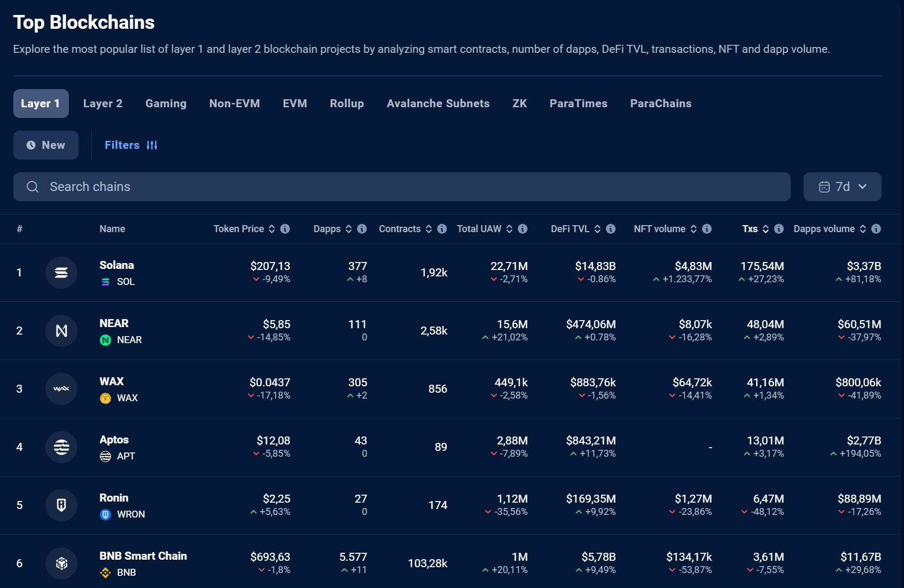
Task: Click the small APT token icon
Action: click(106, 456)
